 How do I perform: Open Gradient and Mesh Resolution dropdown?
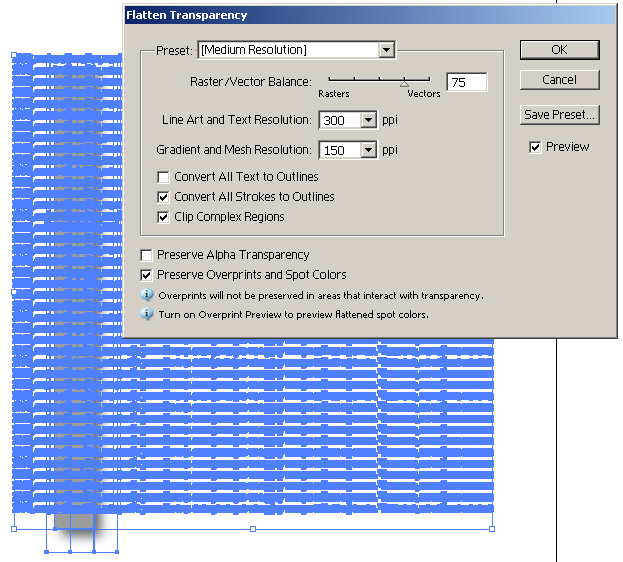(369, 150)
